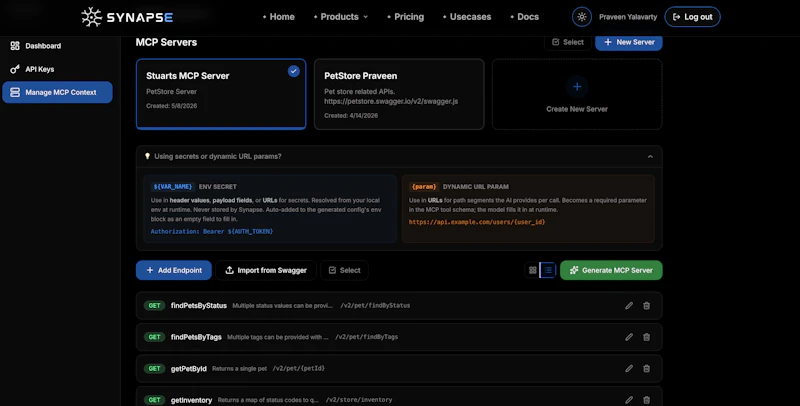Click the {param} dynamic URL tag
Screen dimensions: 800x406
pos(424,187)
